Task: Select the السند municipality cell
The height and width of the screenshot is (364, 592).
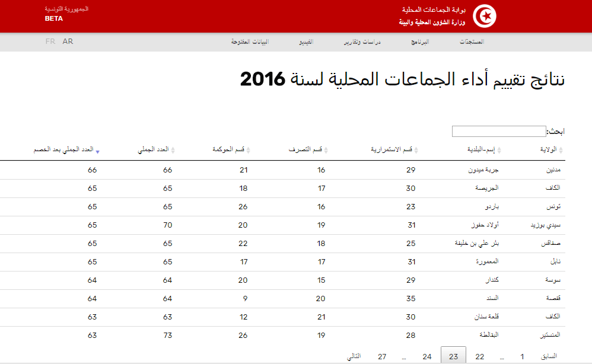Action: tap(493, 298)
